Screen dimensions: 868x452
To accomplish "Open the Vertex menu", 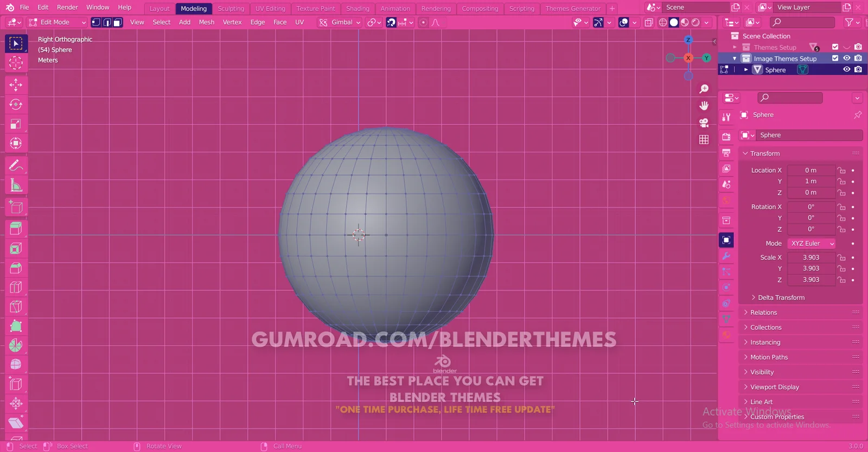I will pyautogui.click(x=232, y=22).
